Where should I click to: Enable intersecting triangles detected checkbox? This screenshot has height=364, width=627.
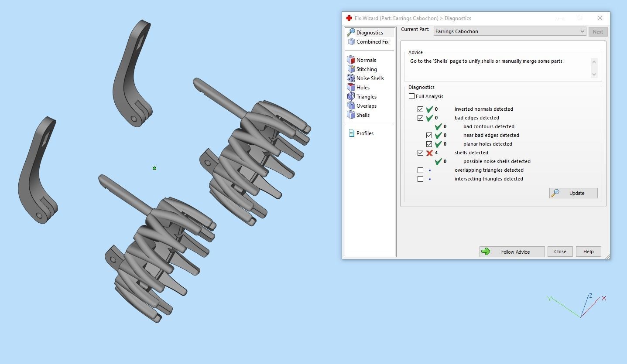point(420,179)
